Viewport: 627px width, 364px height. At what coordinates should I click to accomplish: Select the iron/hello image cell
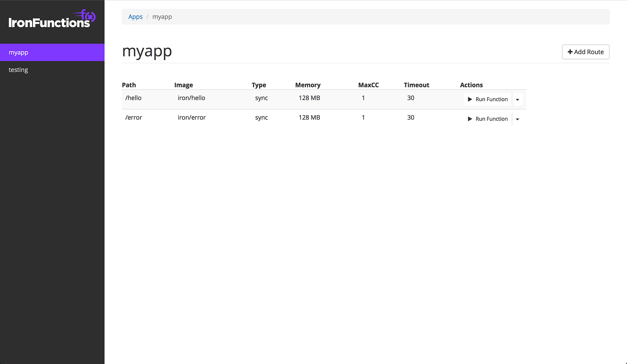coord(192,98)
